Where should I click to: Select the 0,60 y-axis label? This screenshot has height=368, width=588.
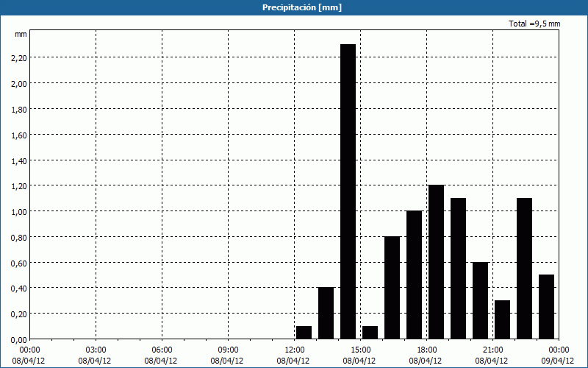coord(21,263)
